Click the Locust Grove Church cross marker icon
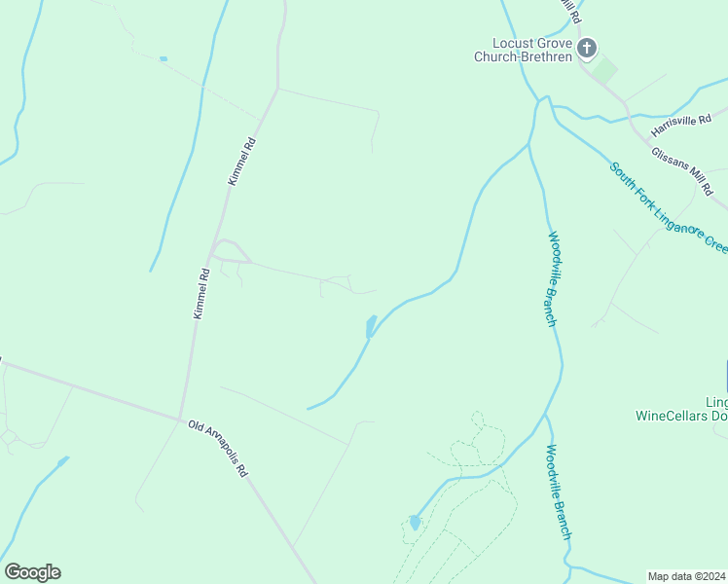728x584 pixels. click(x=587, y=50)
